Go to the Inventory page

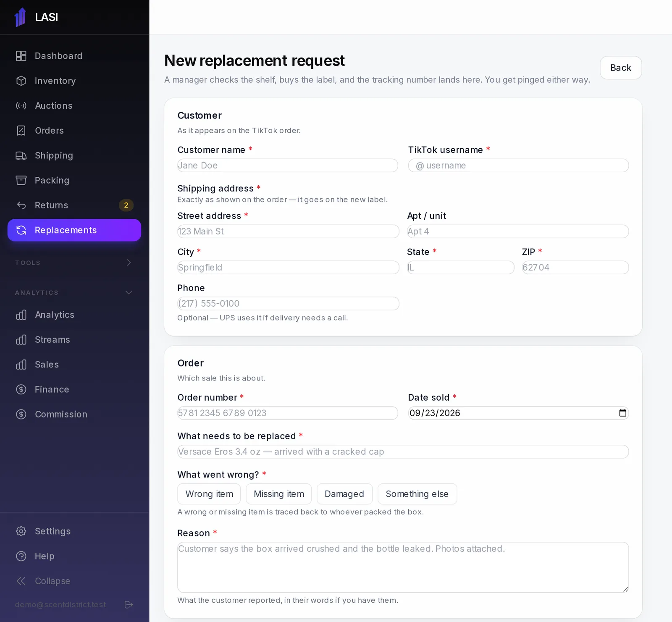point(74,81)
